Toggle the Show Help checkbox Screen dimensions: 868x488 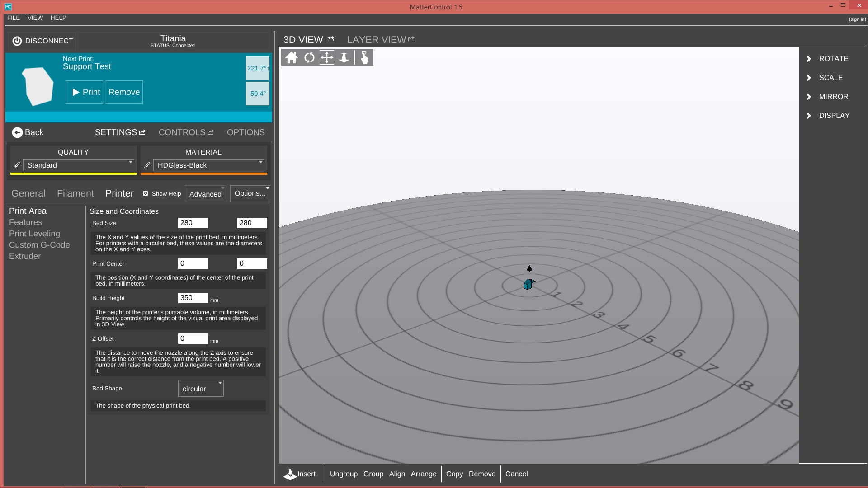coord(146,193)
